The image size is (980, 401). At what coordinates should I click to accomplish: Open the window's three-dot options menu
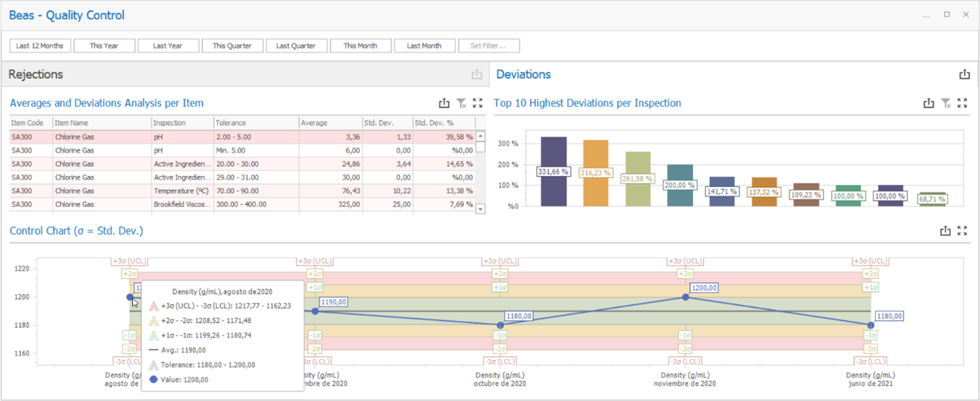926,15
